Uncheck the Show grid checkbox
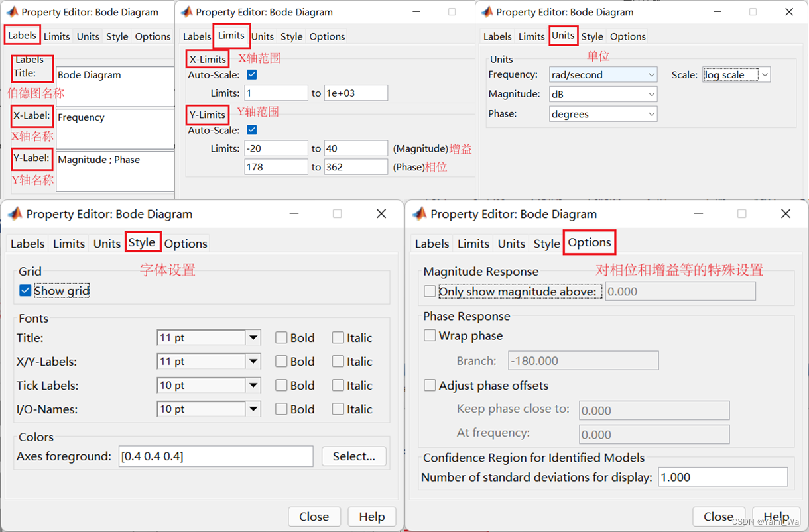 (25, 290)
